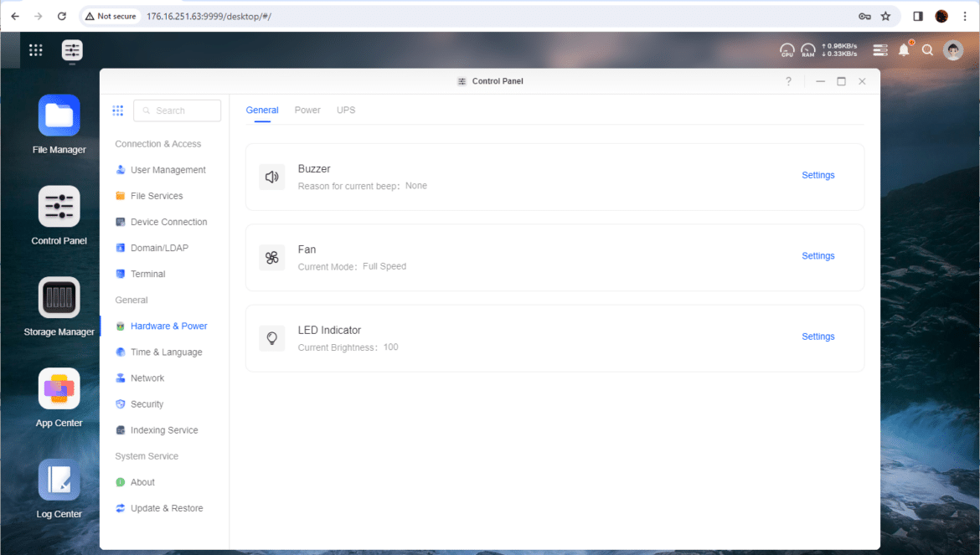
Task: Switch to the Power tab
Action: coord(307,110)
